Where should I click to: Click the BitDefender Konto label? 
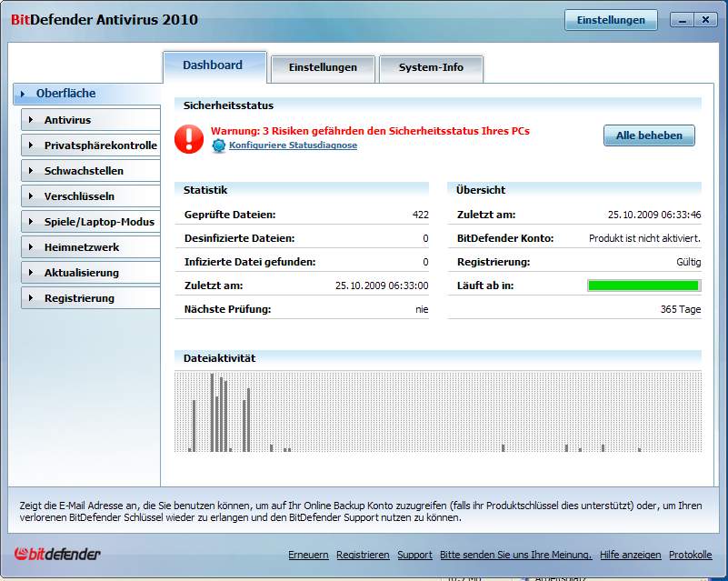(505, 238)
